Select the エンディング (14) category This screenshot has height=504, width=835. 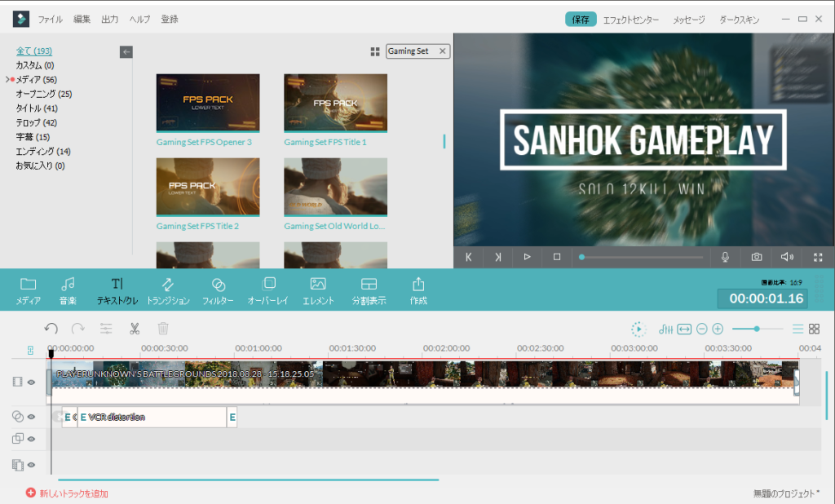point(43,152)
